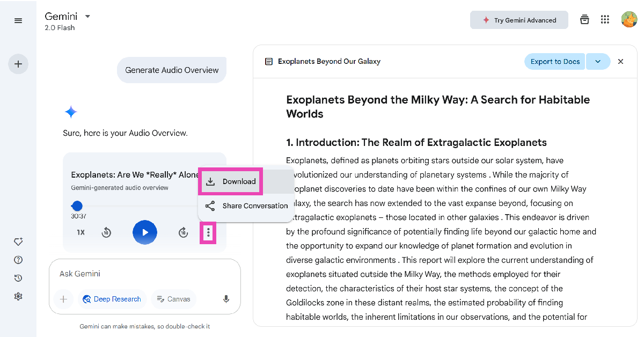Screen dimensions: 644x337
Task: Expand the Gemini model selector dropdown
Action: (87, 16)
